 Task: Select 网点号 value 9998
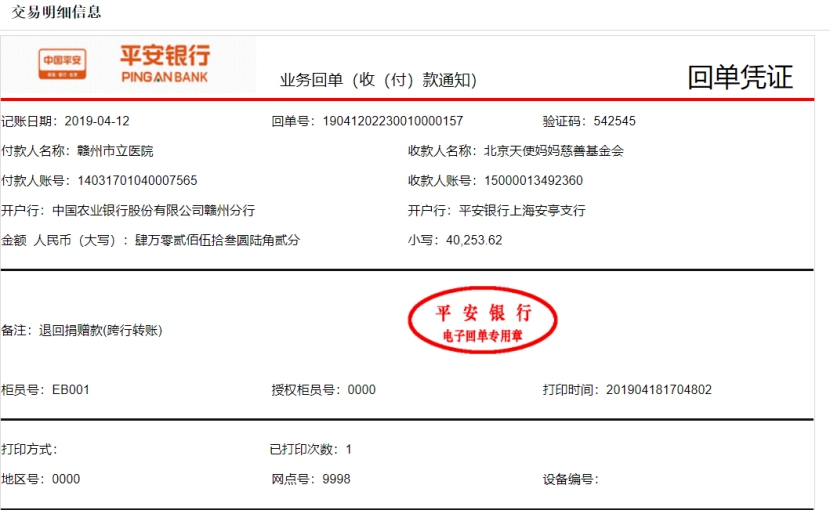[x=336, y=479]
